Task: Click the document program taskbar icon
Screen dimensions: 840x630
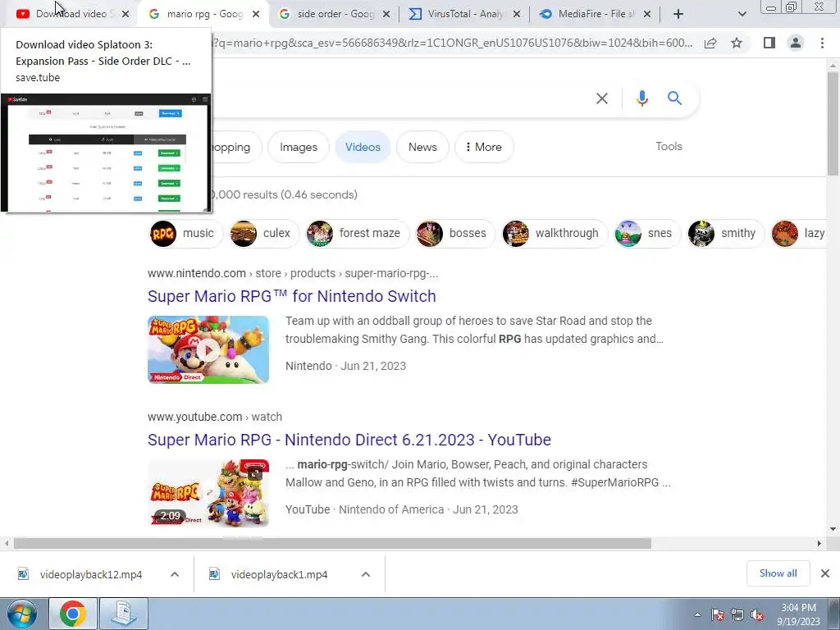Action: click(124, 614)
